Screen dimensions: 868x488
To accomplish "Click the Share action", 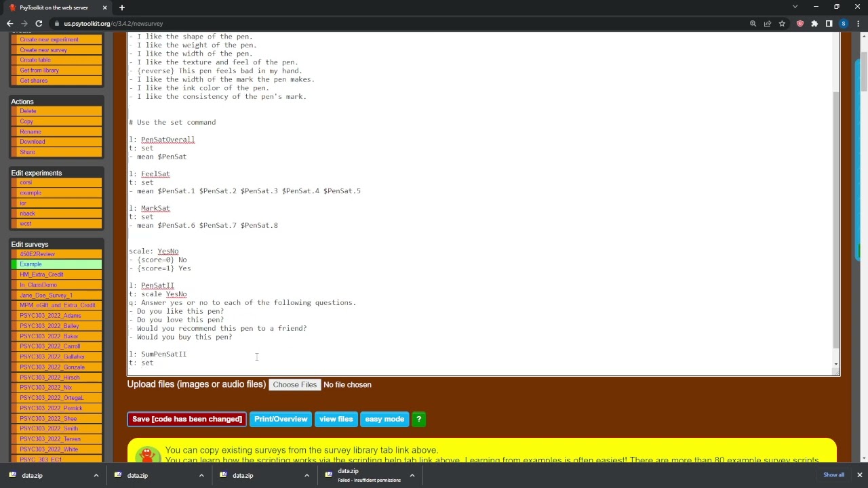I will [x=27, y=152].
